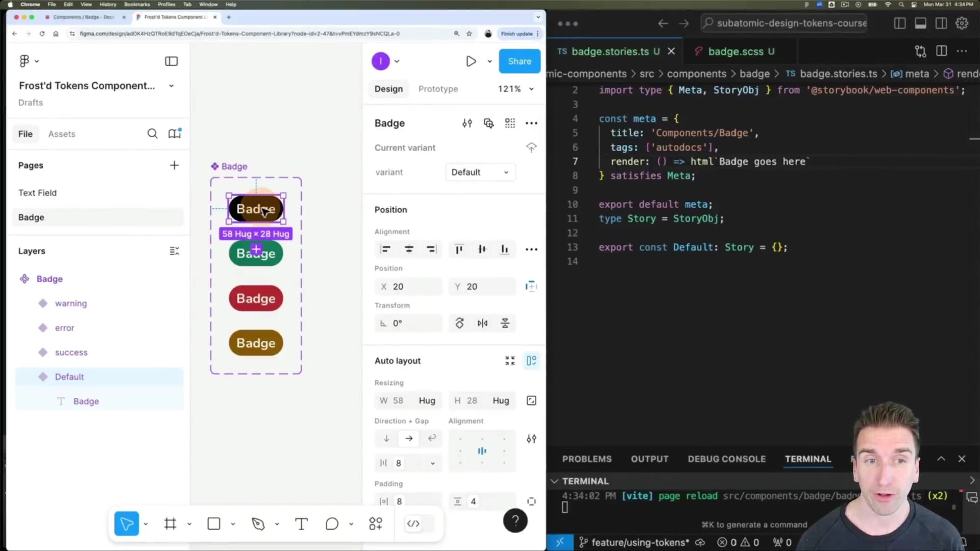Image resolution: width=980 pixels, height=551 pixels.
Task: Open present options chevron
Action: pos(489,61)
